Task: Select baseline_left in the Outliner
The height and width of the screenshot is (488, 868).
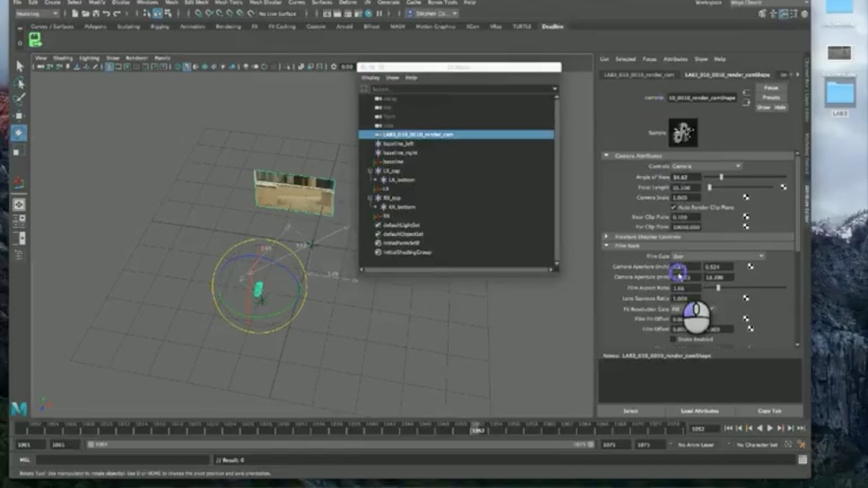Action: (398, 144)
